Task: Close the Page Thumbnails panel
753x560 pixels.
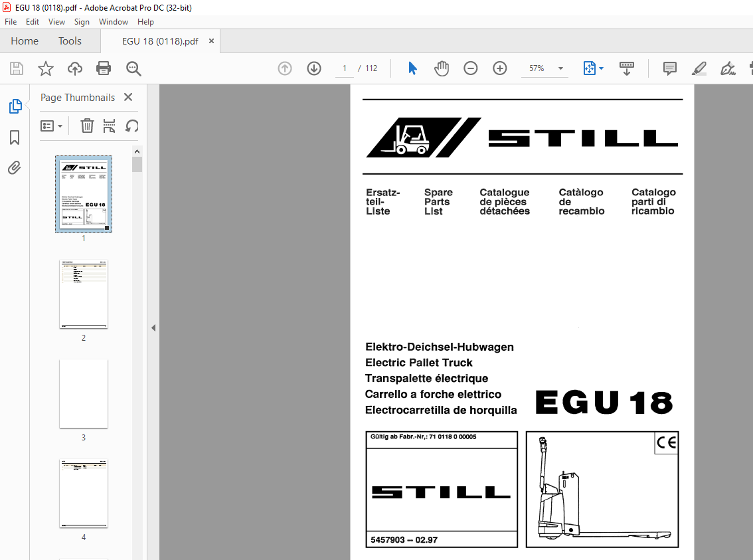Action: coord(128,97)
